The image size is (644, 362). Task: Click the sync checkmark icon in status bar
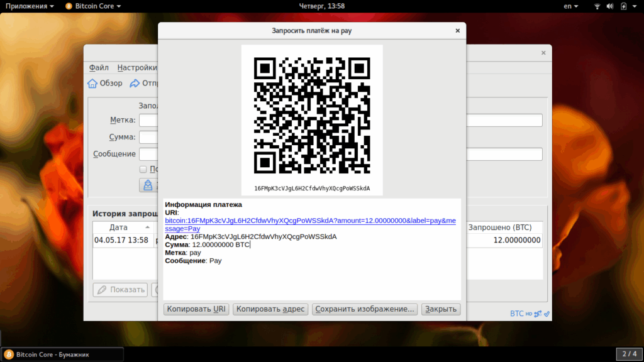[x=547, y=314]
